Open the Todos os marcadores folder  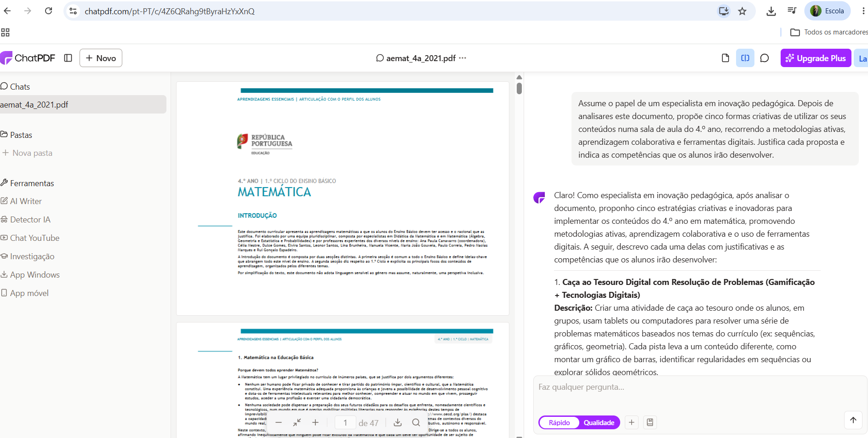[x=829, y=32]
